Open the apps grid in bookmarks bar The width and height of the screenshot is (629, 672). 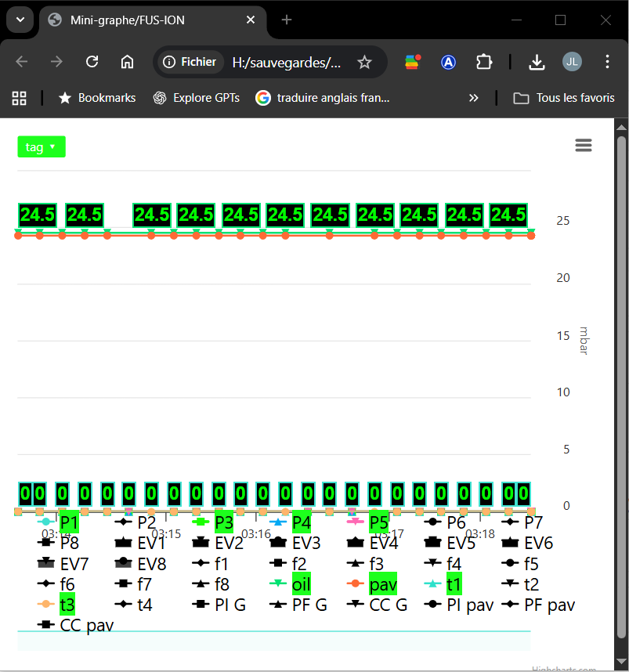[19, 98]
